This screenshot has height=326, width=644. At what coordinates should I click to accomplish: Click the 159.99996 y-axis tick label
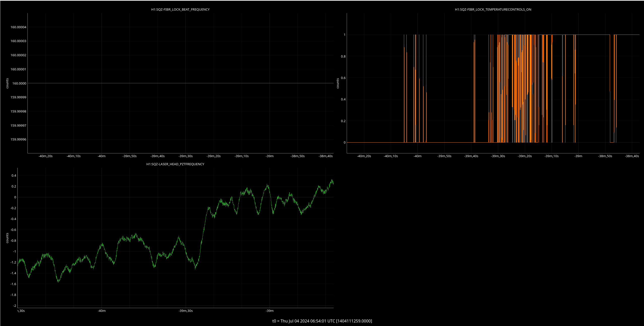[x=18, y=139]
